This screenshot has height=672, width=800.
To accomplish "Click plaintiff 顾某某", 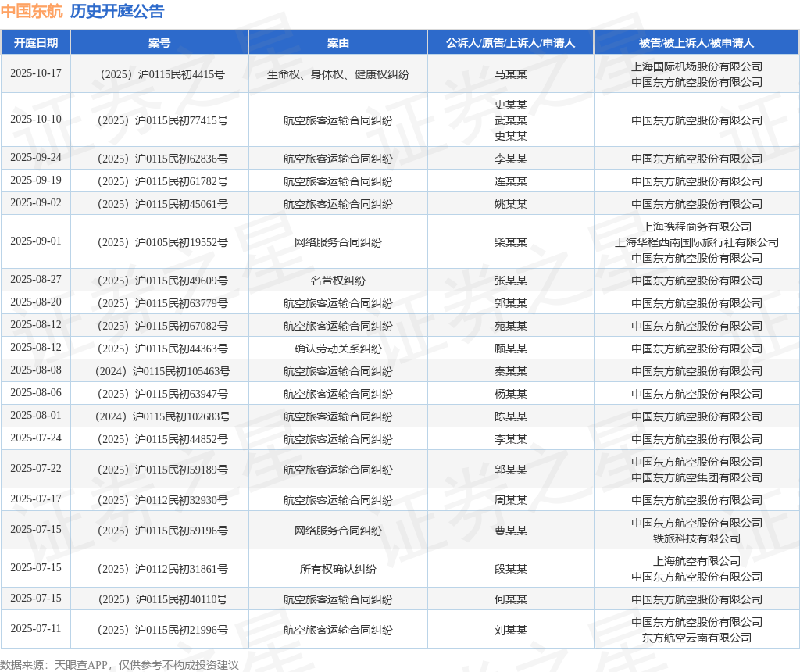I will (511, 349).
